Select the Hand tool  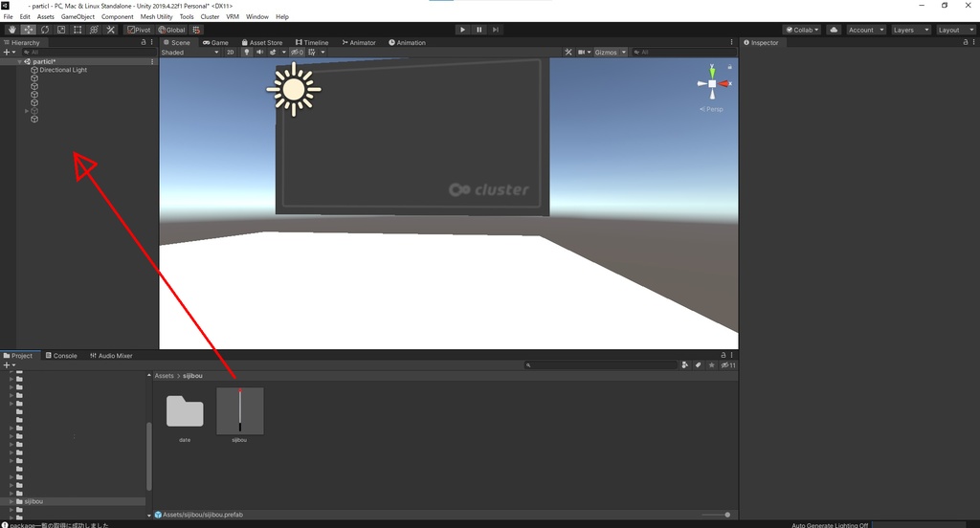11,30
